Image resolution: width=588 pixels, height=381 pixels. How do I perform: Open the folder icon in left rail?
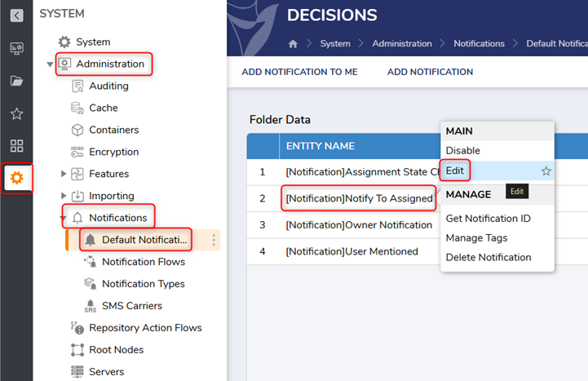pyautogui.click(x=16, y=81)
